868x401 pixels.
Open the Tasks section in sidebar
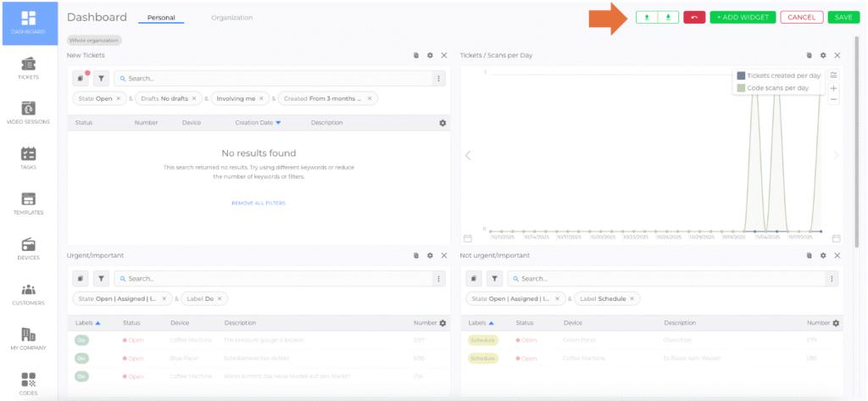click(29, 159)
